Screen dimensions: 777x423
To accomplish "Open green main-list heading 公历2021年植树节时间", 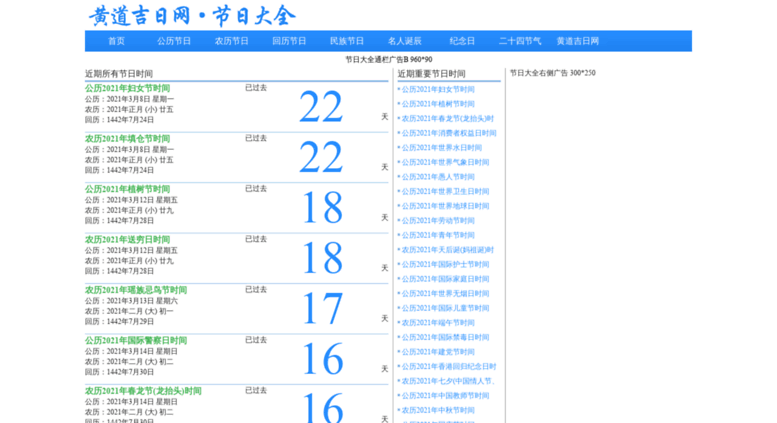I will (x=127, y=189).
